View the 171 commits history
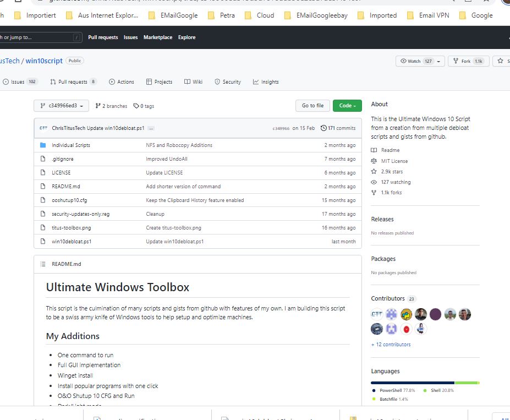The height and width of the screenshot is (420, 510). tap(338, 128)
